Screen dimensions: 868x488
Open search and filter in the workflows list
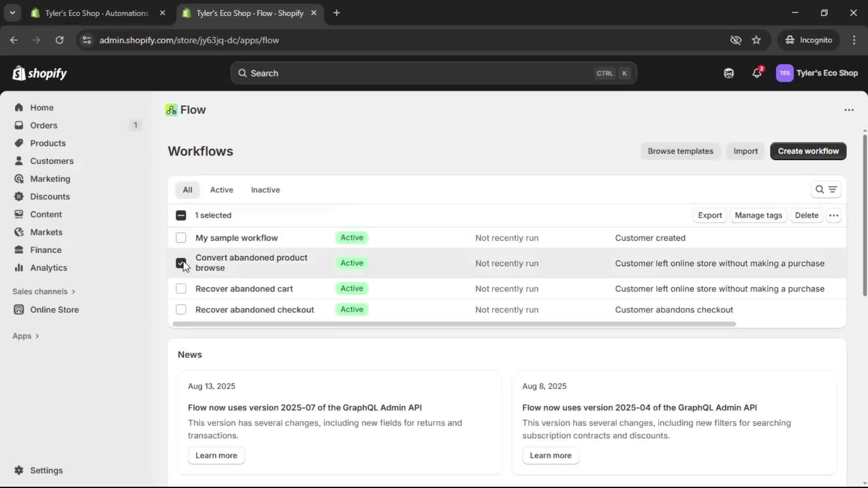820,189
